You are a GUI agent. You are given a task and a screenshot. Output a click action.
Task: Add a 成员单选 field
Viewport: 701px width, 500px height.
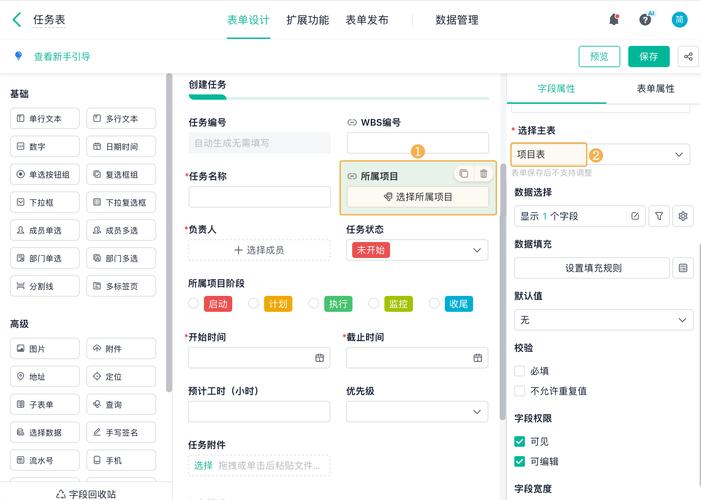(45, 230)
